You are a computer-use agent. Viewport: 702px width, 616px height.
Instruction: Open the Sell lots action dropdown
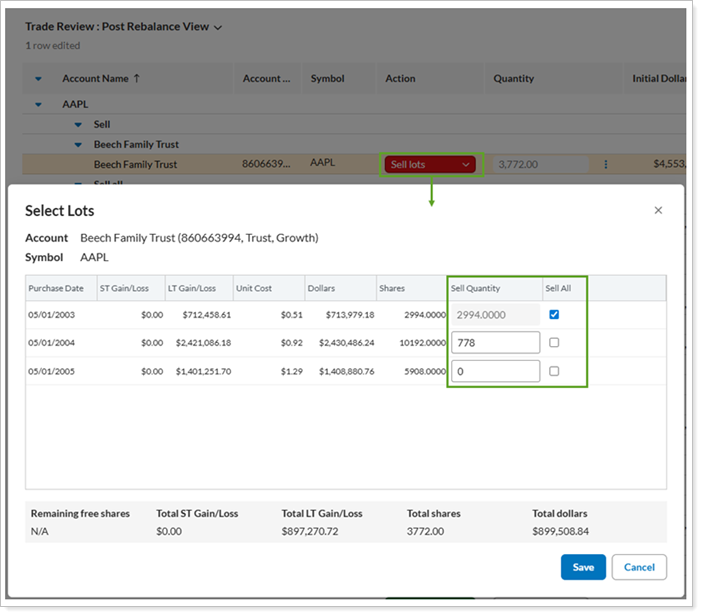pos(429,165)
